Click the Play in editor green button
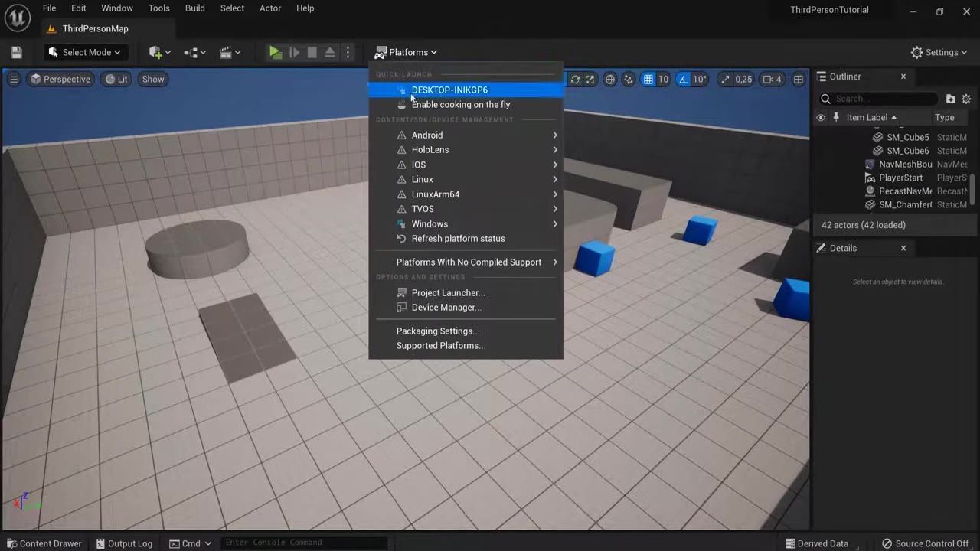The image size is (980, 551). click(x=275, y=52)
